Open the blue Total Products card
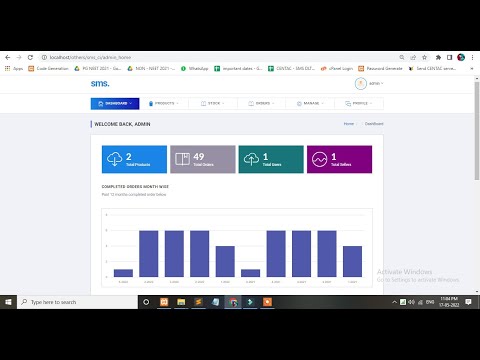Viewport: 480px width, 360px height. click(134, 159)
